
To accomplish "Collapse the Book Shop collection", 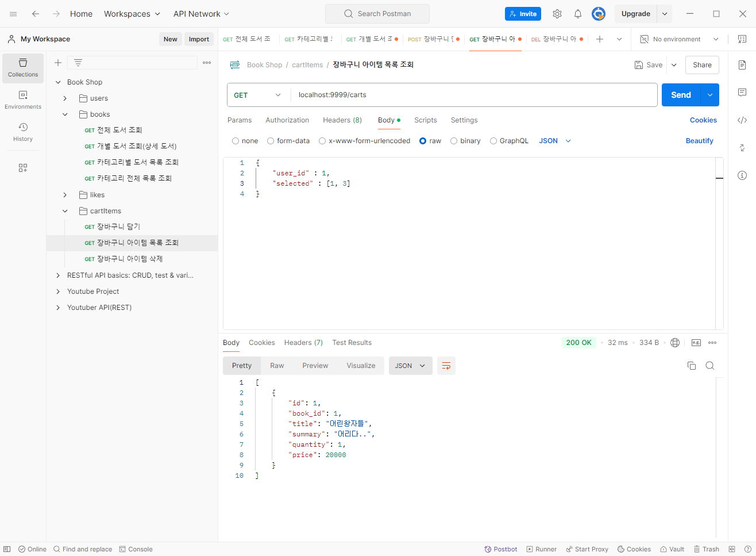I will (x=58, y=82).
